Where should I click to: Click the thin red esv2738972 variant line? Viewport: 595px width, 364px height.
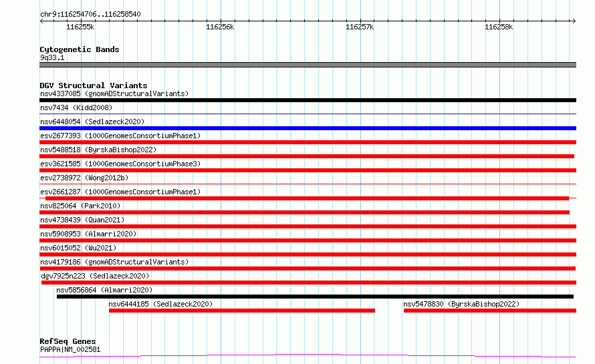coord(308,184)
